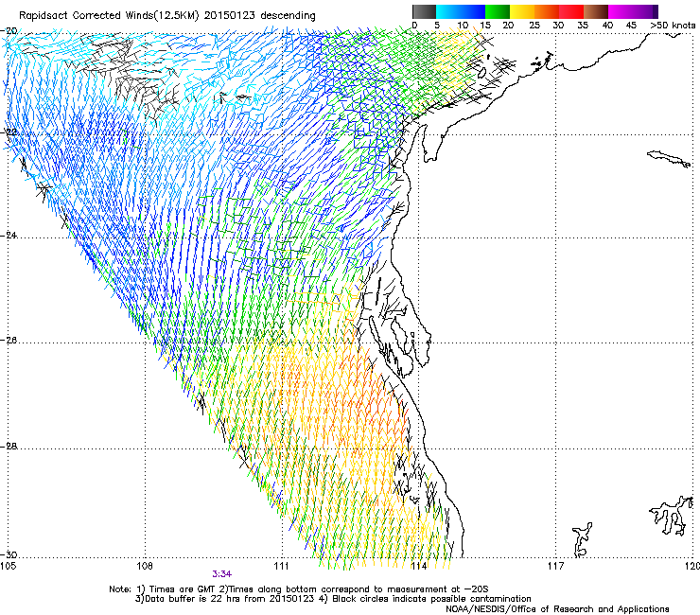Click the gray 0-5 knots legend swatch

click(424, 11)
